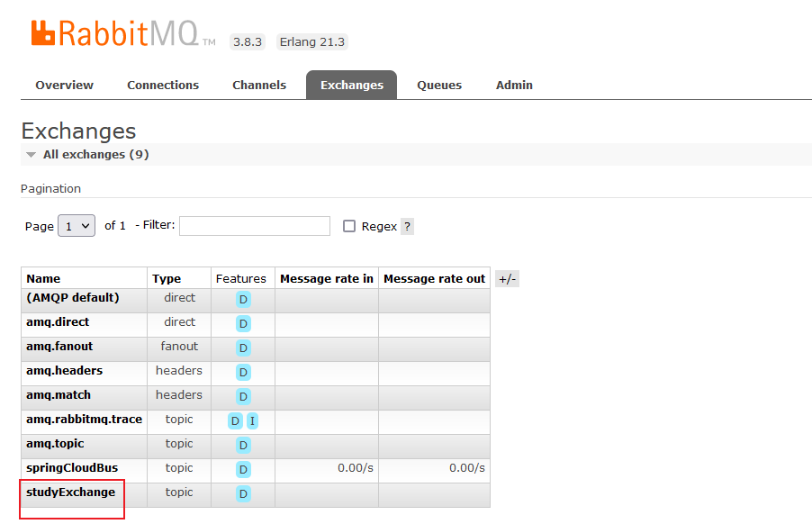Click the D badge for amq.fanout

click(x=243, y=348)
